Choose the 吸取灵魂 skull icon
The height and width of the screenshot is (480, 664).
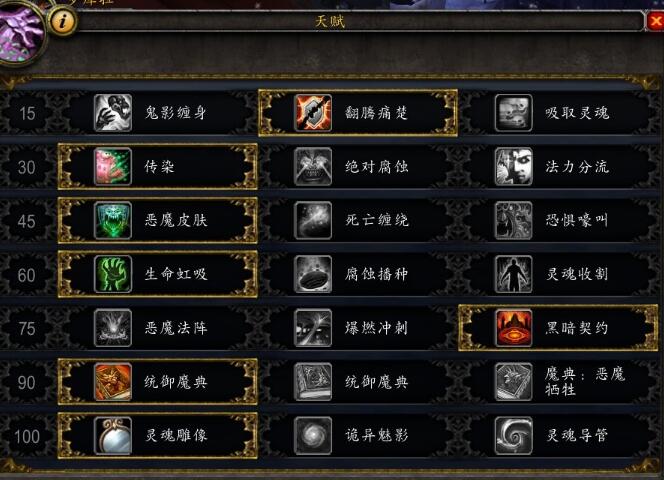513,113
